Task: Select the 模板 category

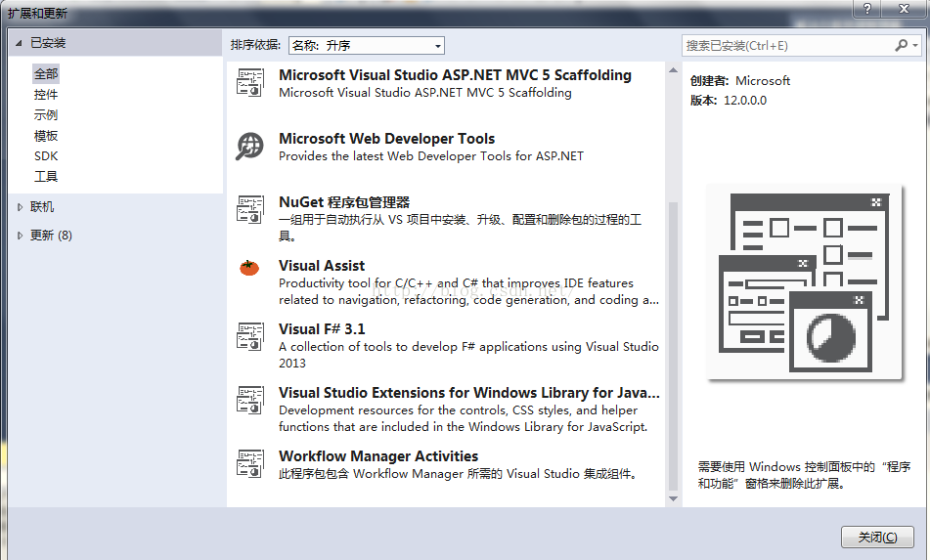Action: (x=46, y=136)
